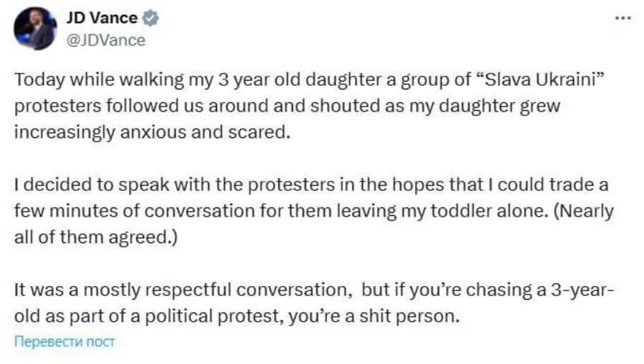Open the @JDVance handle link
The image size is (644, 364).
coord(106,40)
